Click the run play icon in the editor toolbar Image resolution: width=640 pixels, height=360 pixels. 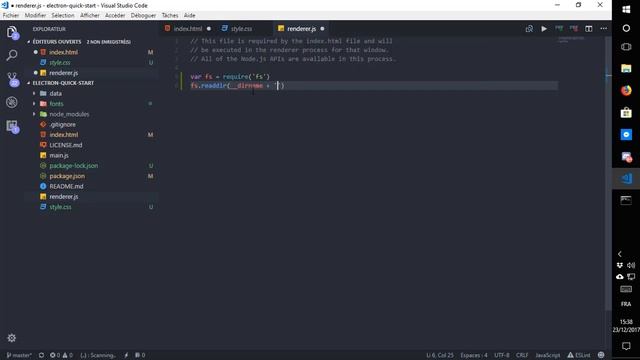[x=544, y=29]
